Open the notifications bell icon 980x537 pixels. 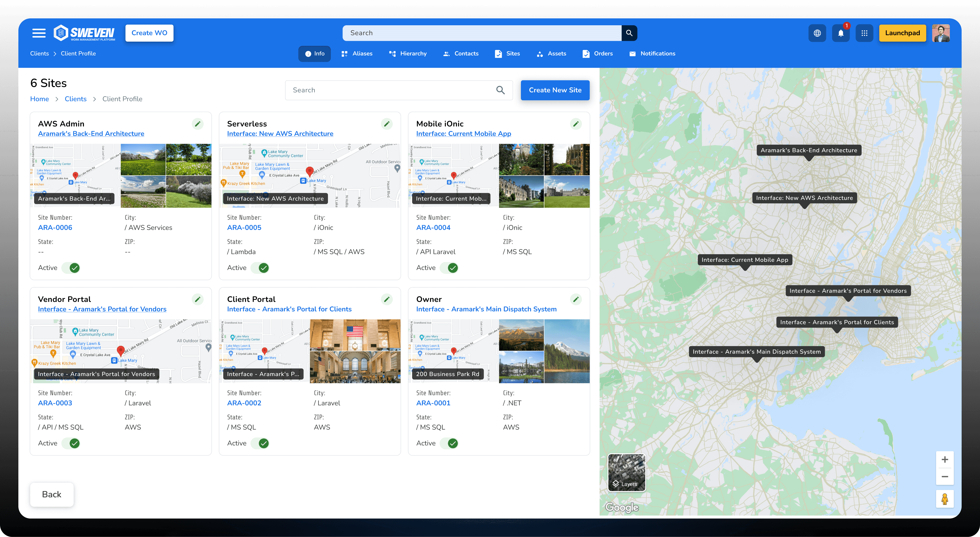coord(841,33)
